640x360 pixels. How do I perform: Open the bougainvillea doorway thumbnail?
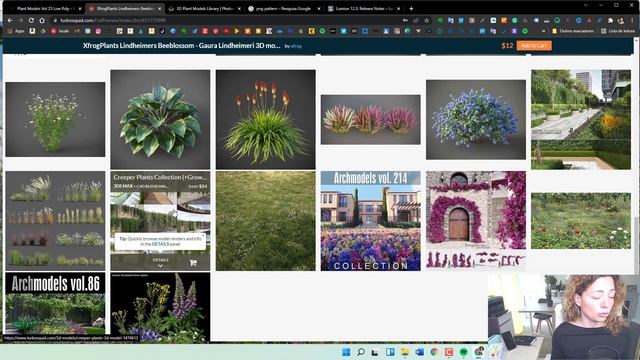[x=476, y=221]
